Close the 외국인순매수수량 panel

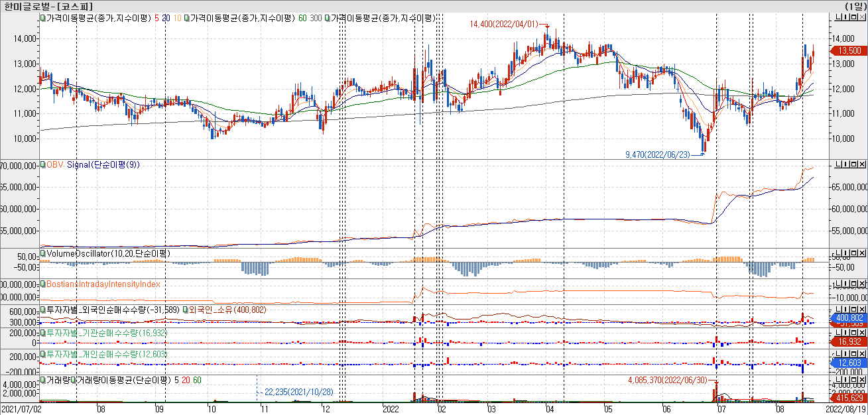[x=862, y=310]
